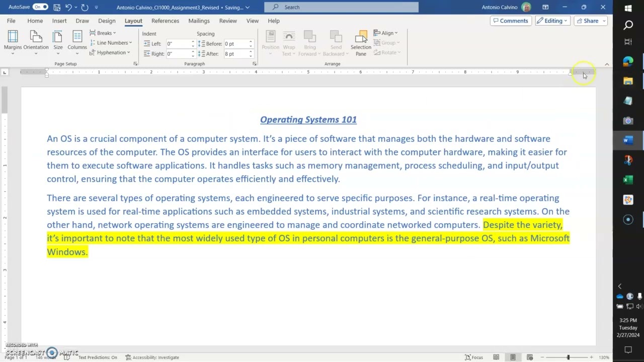Click the 130% zoom level
Image resolution: width=644 pixels, height=362 pixels.
[x=604, y=357]
